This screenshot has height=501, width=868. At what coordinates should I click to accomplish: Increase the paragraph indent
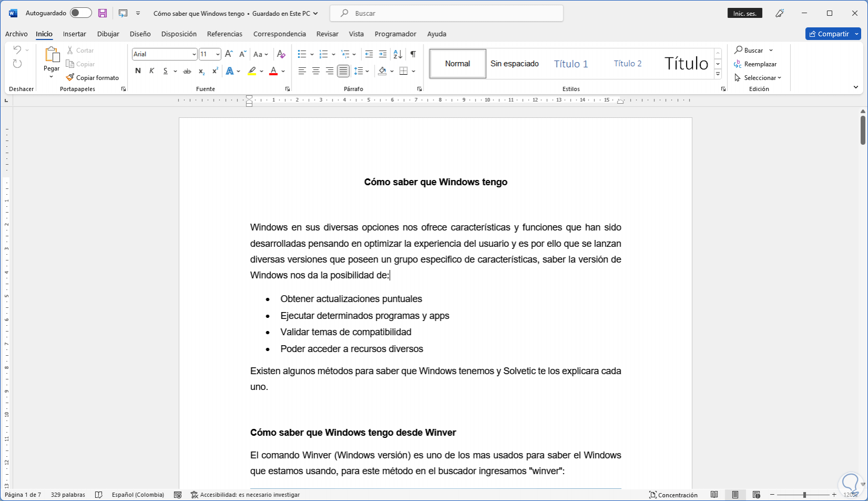pyautogui.click(x=382, y=54)
